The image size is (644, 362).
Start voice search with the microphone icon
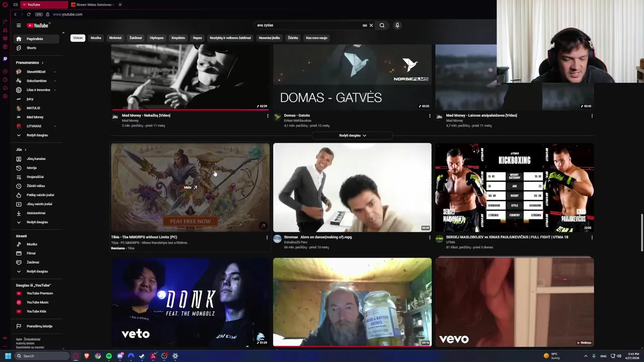pyautogui.click(x=397, y=25)
